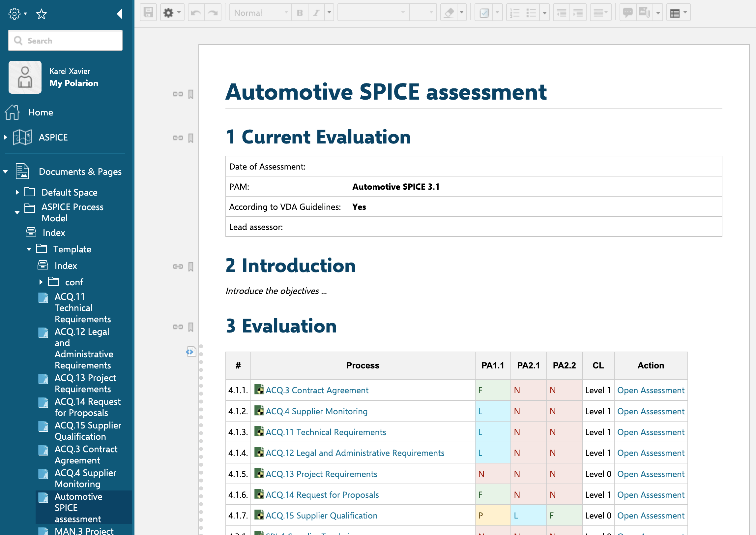Click the Save document icon
The width and height of the screenshot is (756, 535).
coord(148,13)
